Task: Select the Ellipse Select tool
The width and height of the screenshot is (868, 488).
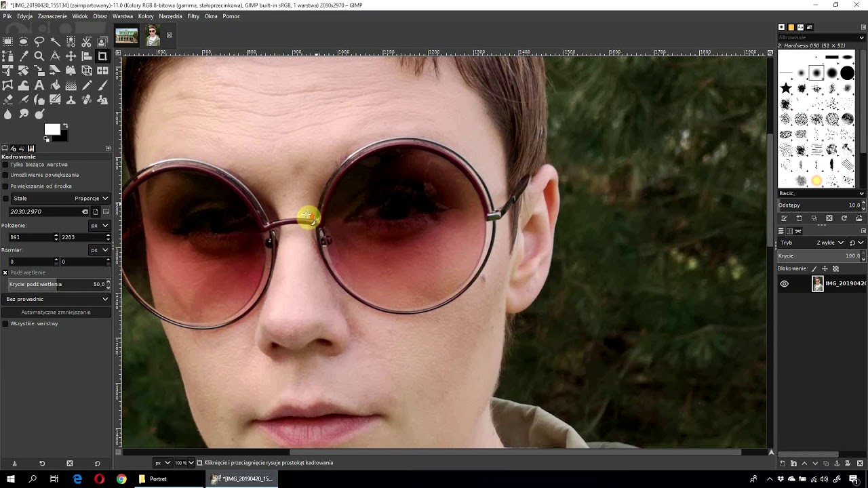Action: click(24, 41)
